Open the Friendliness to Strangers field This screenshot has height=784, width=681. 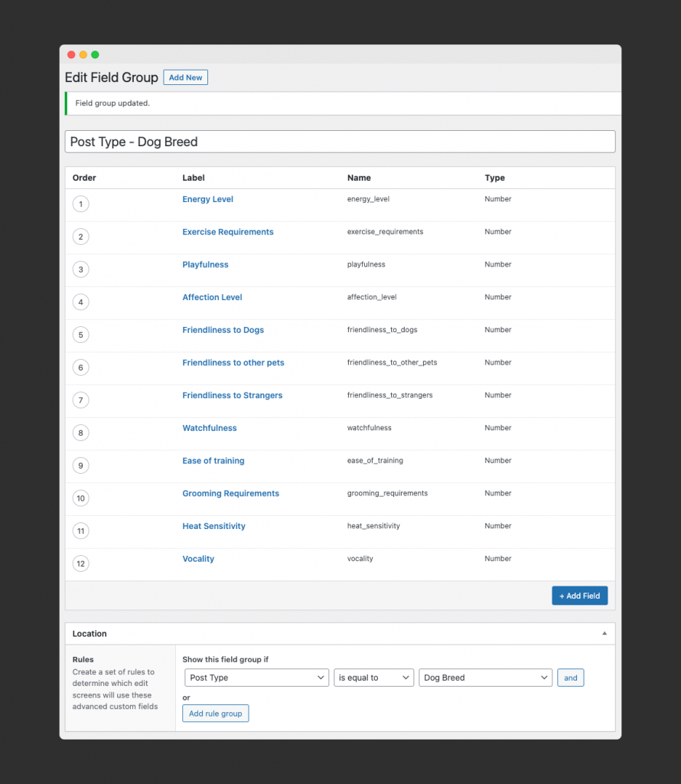pyautogui.click(x=233, y=395)
